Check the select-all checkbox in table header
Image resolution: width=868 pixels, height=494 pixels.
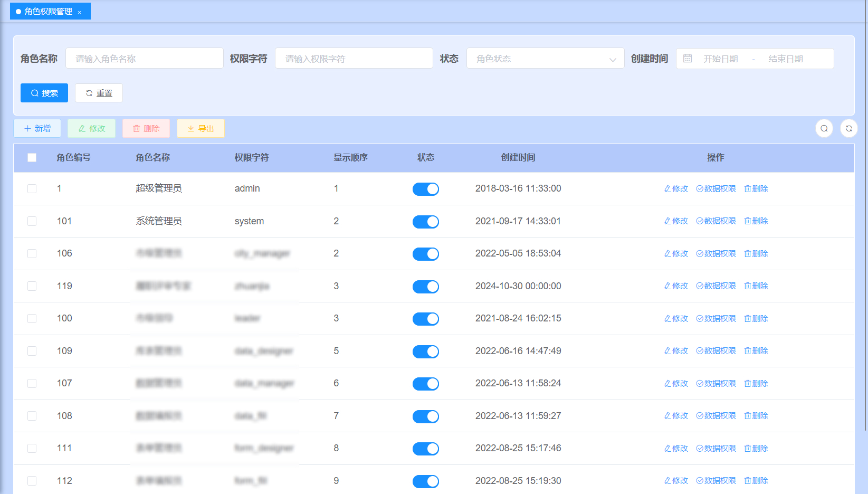(x=32, y=158)
